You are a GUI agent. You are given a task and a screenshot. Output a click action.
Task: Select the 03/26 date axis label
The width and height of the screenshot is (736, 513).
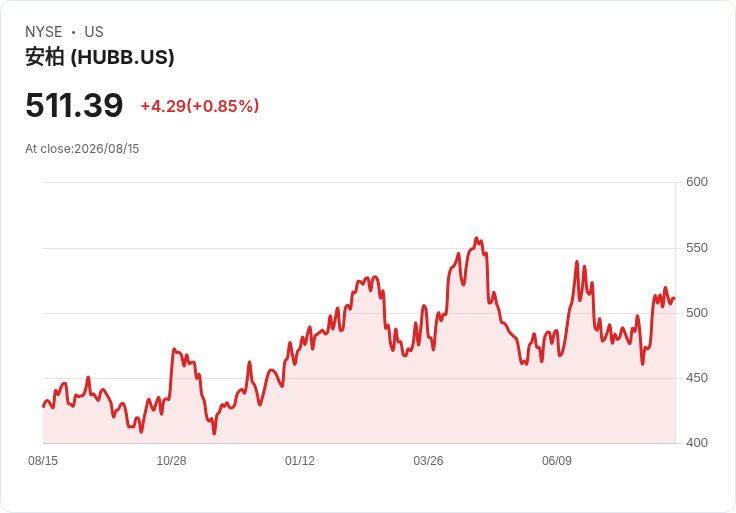pos(428,461)
